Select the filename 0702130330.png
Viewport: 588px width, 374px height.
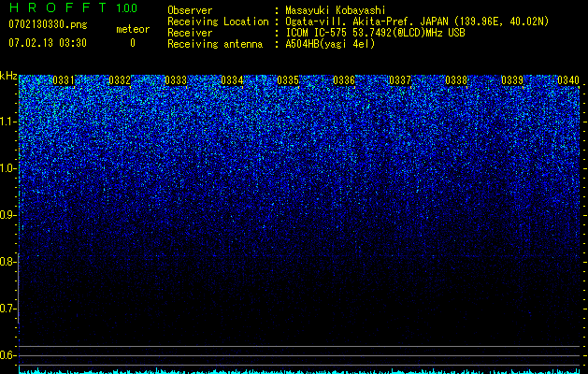48,24
